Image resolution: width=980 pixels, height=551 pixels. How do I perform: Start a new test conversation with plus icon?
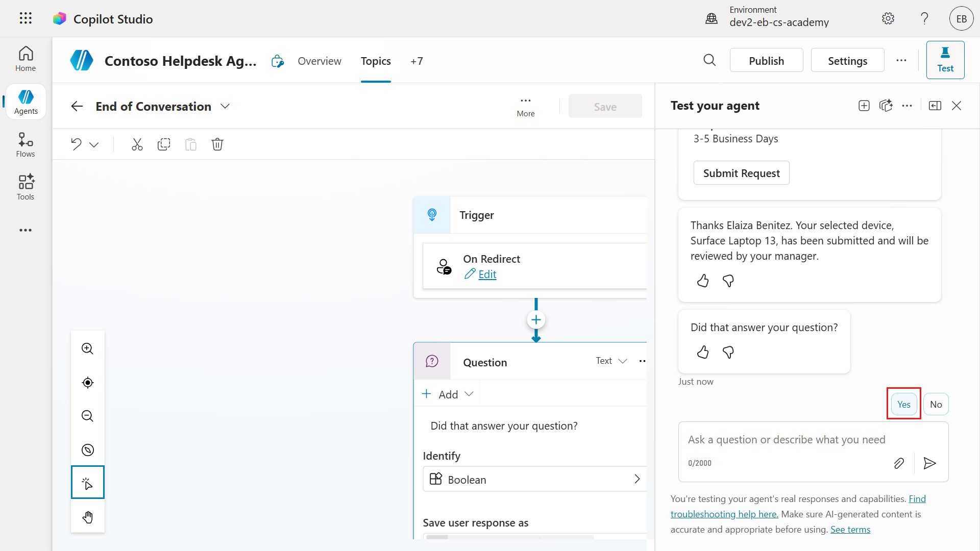864,106
